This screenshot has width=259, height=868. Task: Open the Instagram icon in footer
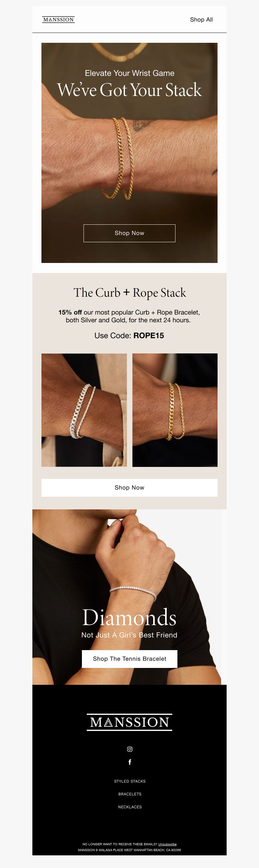(x=129, y=749)
